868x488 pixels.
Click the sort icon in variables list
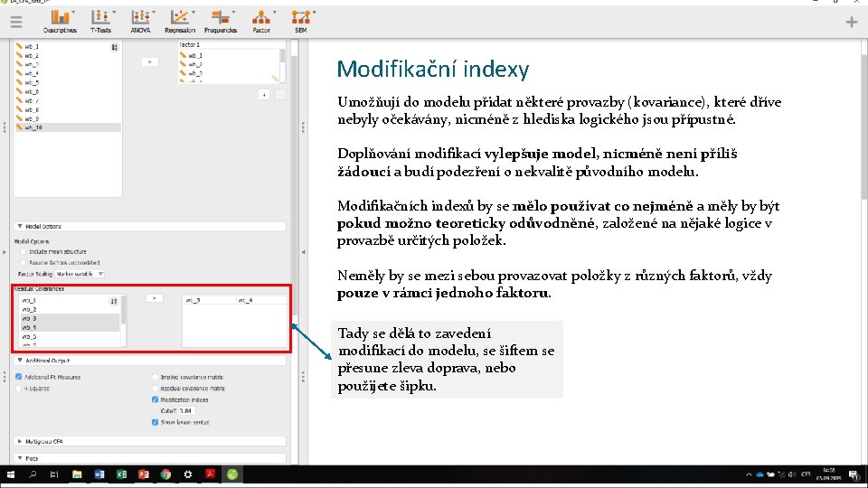point(115,48)
